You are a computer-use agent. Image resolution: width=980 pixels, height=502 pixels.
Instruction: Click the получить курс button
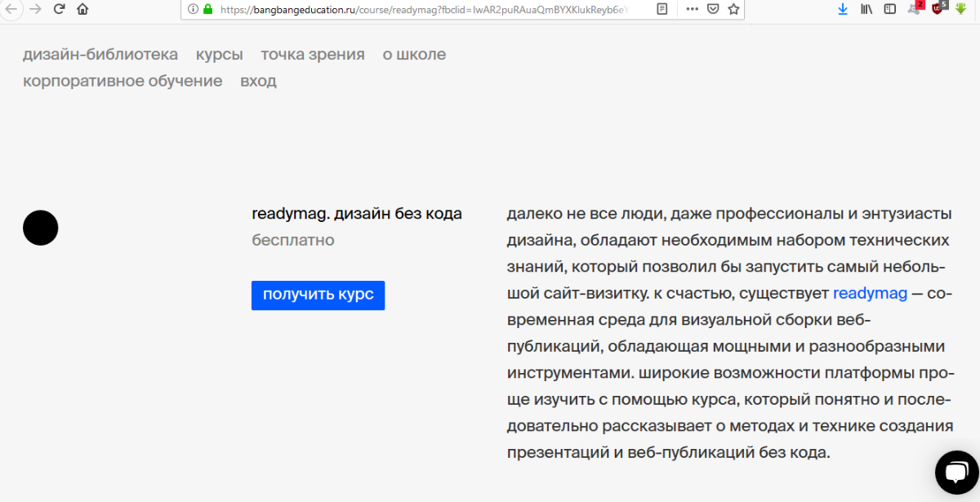pos(318,295)
